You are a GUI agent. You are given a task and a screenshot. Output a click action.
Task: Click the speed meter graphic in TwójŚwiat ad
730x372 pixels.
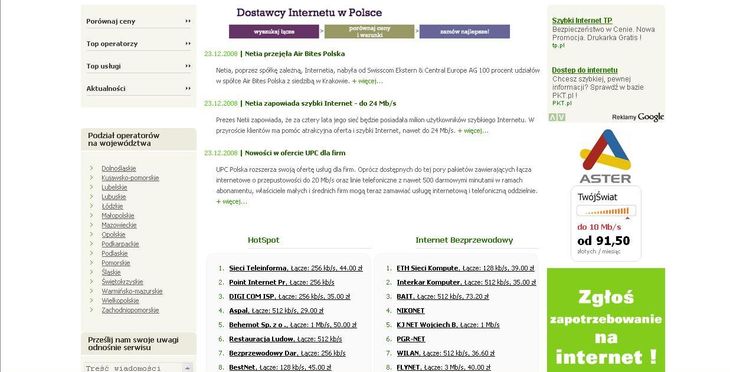[606, 212]
